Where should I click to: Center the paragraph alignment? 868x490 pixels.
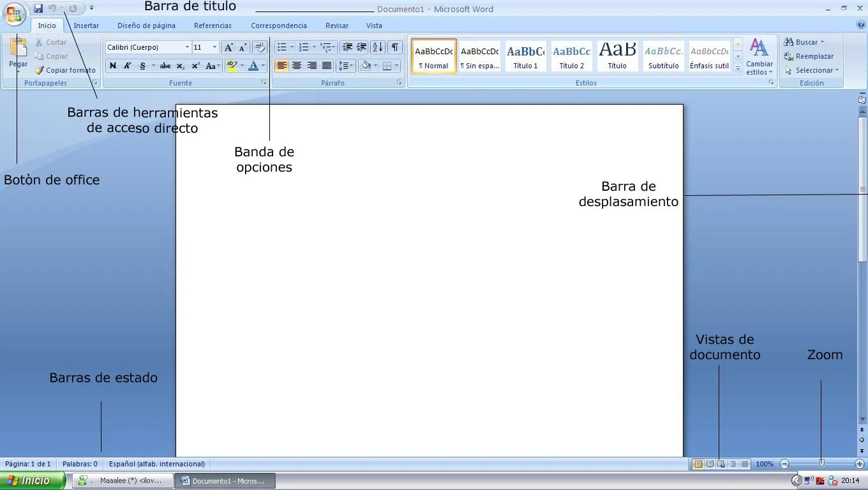click(x=297, y=65)
